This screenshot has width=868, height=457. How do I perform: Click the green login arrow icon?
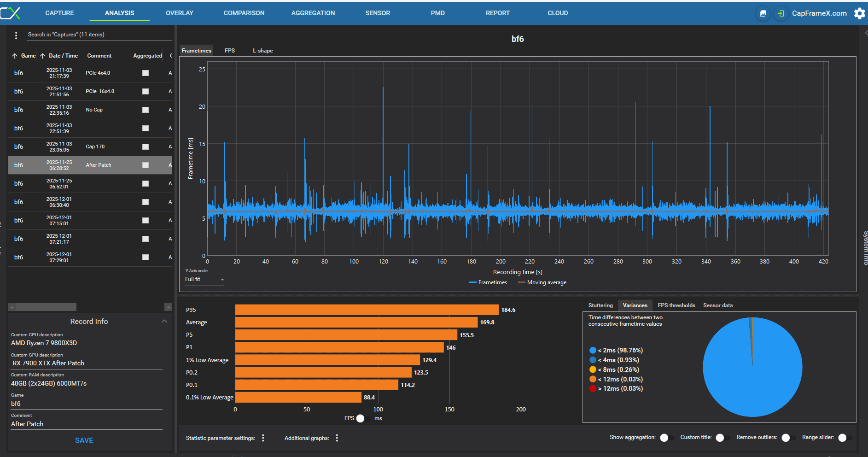(x=781, y=13)
